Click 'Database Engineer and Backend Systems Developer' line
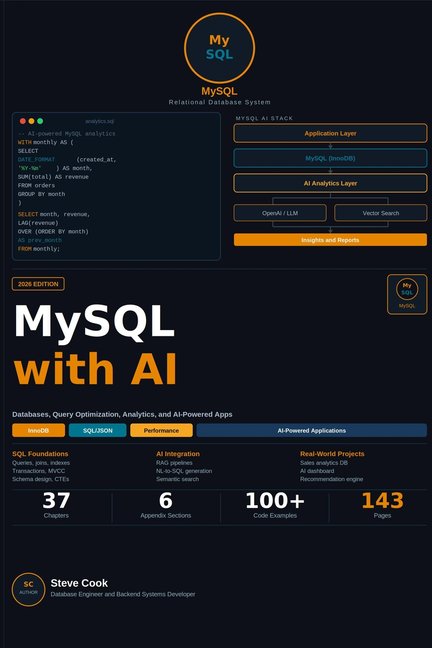 123,594
